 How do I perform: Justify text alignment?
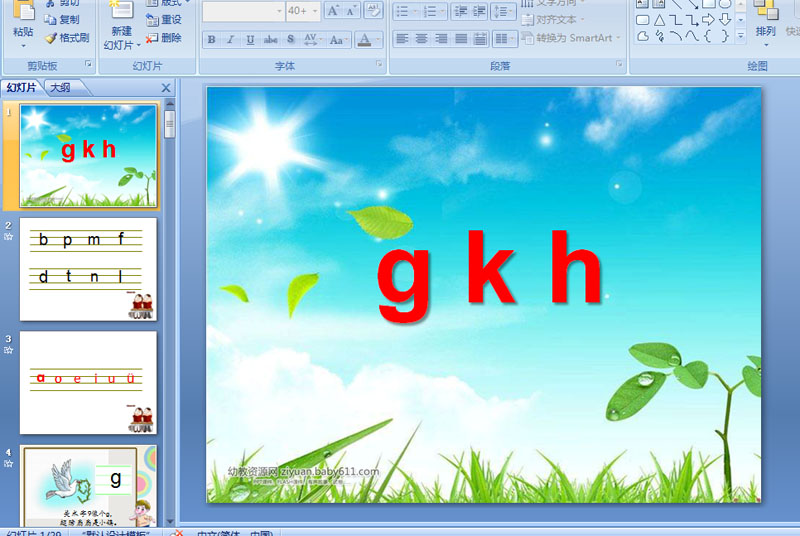pyautogui.click(x=461, y=38)
